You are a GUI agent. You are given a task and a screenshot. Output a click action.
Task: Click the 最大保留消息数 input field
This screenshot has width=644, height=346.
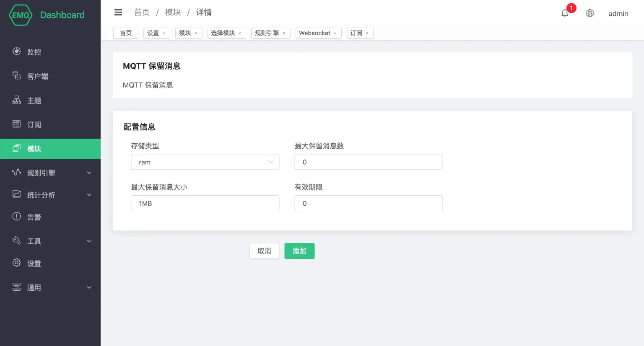tap(368, 162)
